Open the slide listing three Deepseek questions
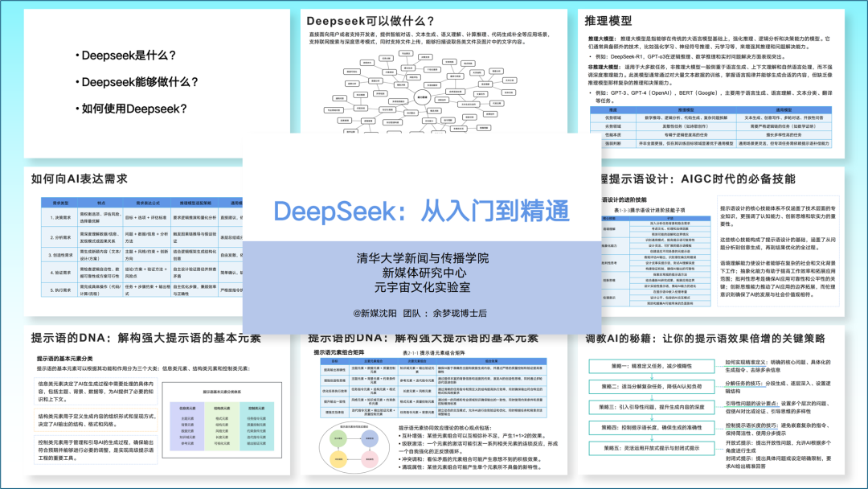868x489 pixels. point(157,83)
